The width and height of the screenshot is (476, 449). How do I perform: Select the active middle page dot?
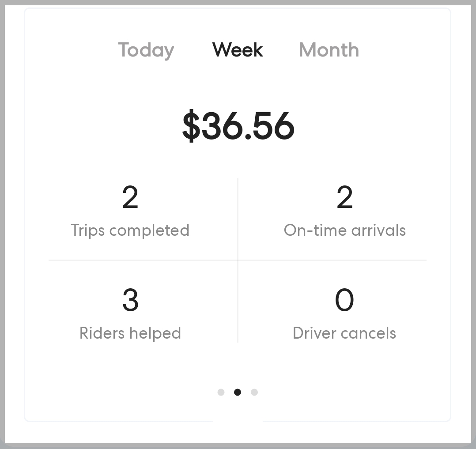238,392
